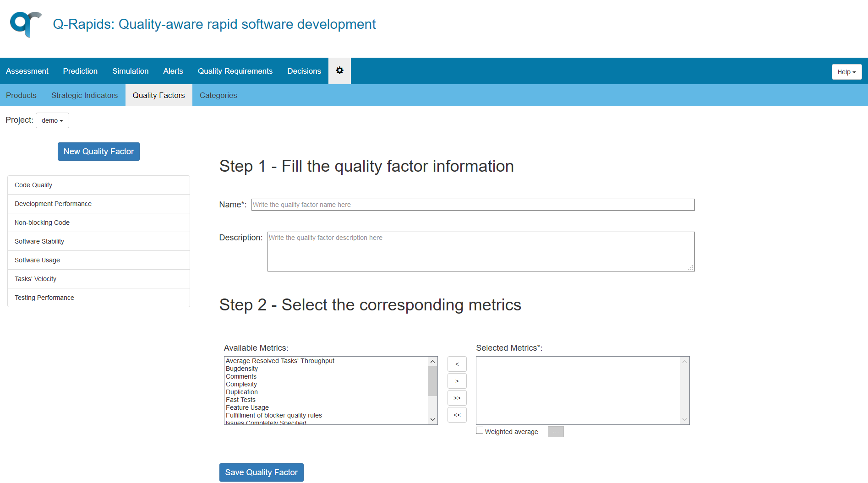Click the Q-Rapids logo
This screenshot has height=483, width=868.
pyautogui.click(x=25, y=24)
